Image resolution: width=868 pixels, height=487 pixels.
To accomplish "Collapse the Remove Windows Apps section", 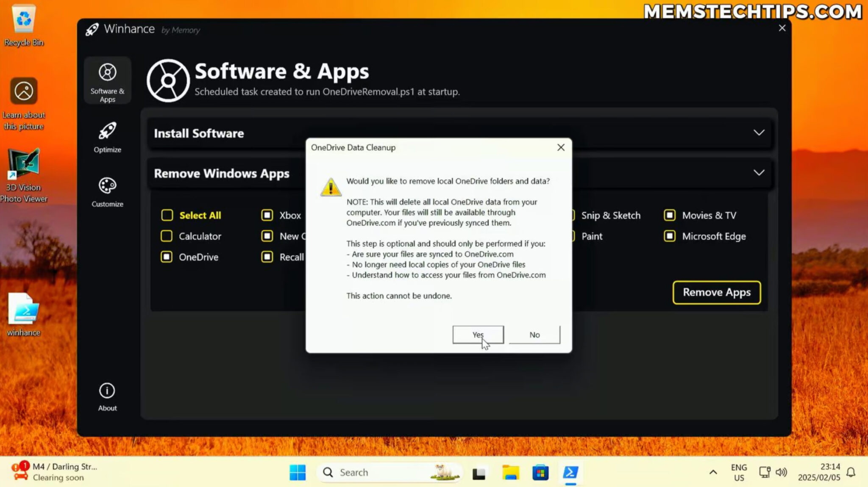I will (759, 172).
